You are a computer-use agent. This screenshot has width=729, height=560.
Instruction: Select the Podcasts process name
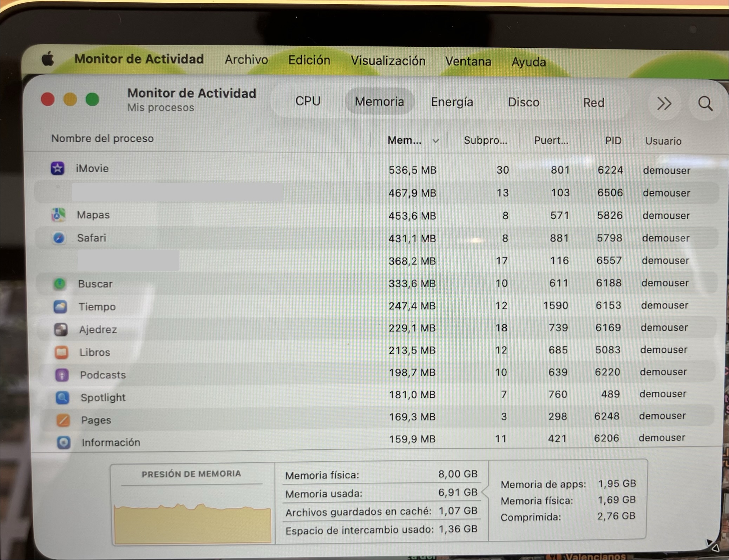(103, 375)
